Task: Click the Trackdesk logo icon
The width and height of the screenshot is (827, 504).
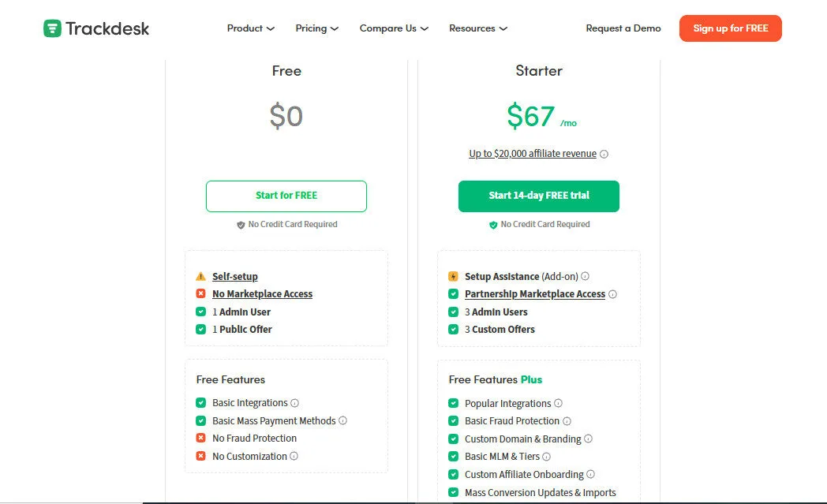Action: coord(53,28)
